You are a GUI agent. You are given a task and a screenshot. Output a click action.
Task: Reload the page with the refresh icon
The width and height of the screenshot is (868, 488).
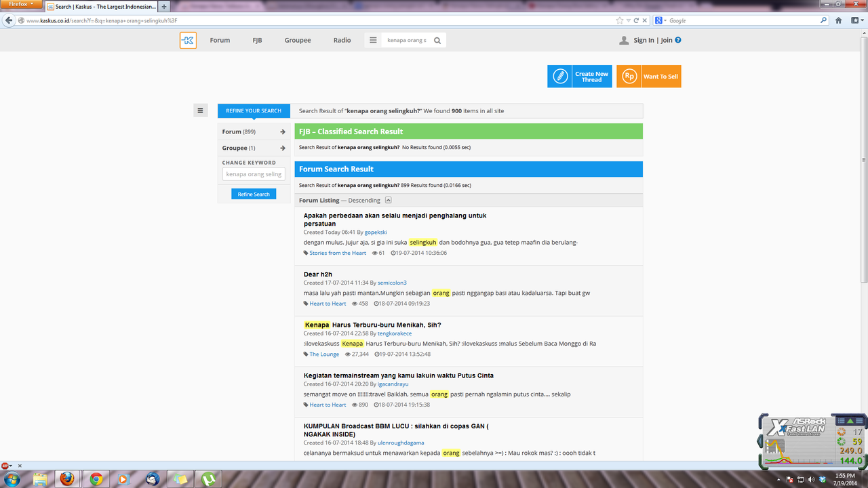point(636,20)
